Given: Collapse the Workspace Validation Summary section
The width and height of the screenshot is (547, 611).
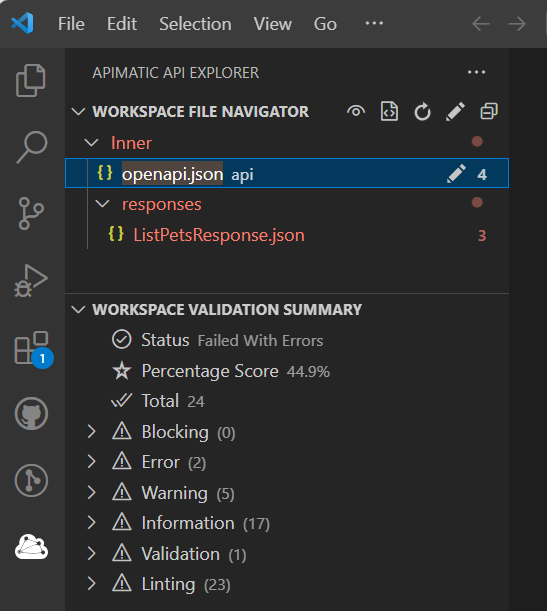Looking at the screenshot, I should [x=78, y=310].
